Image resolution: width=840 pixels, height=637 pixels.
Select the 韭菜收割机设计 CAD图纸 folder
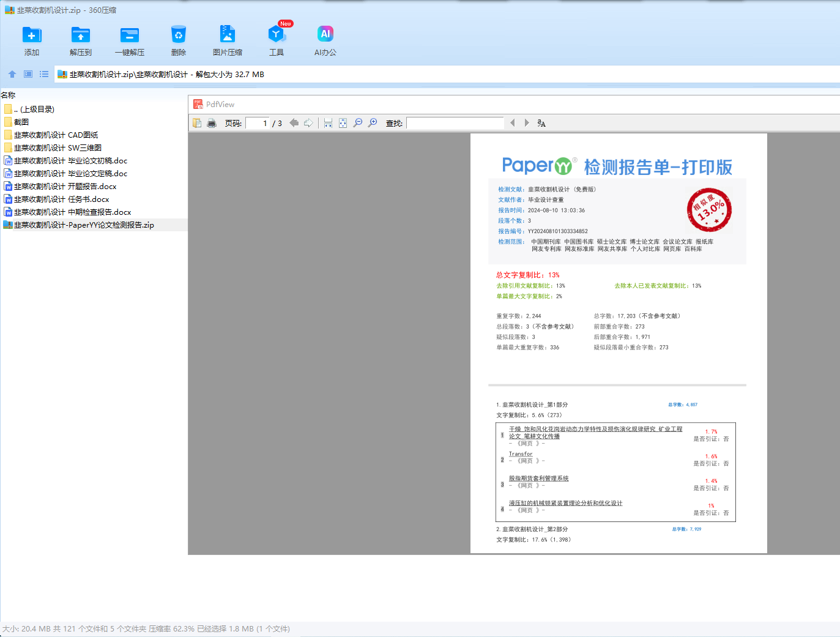tap(51, 135)
